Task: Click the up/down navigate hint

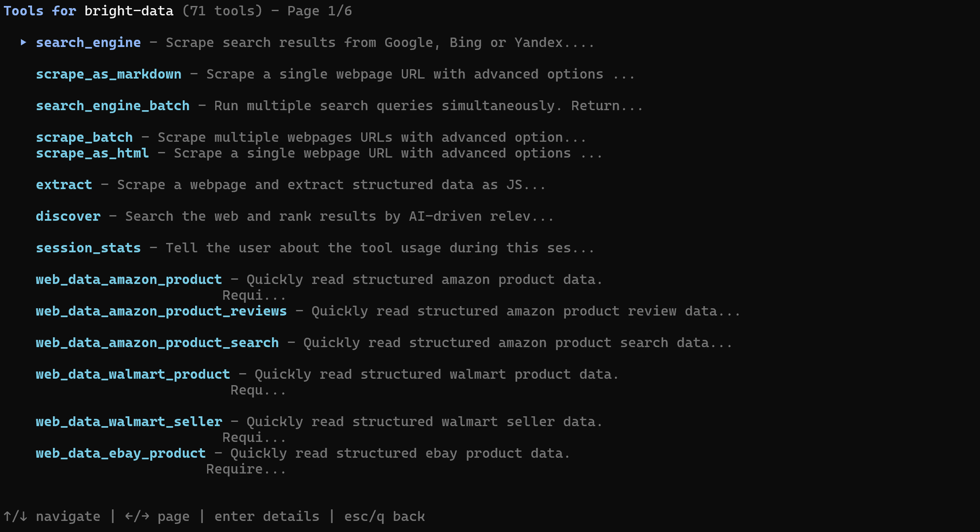Action: 52,517
